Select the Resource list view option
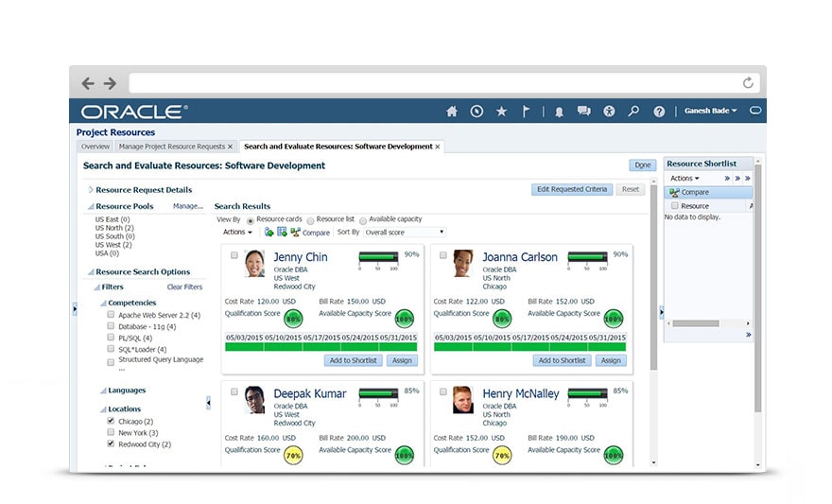The height and width of the screenshot is (504, 832). click(310, 220)
